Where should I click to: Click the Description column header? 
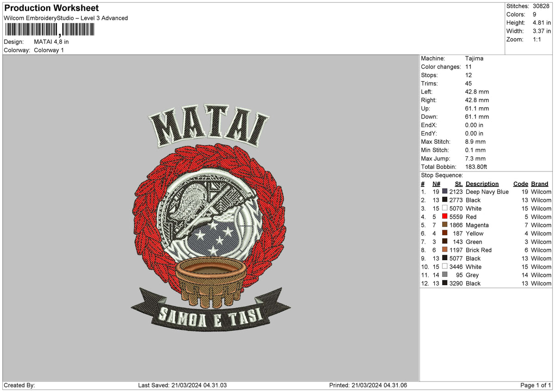click(x=482, y=184)
